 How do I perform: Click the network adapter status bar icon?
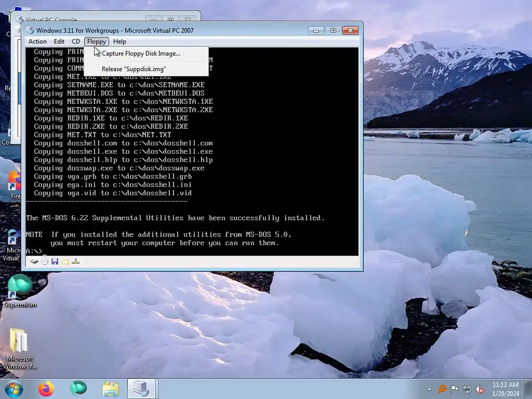pyautogui.click(x=76, y=261)
